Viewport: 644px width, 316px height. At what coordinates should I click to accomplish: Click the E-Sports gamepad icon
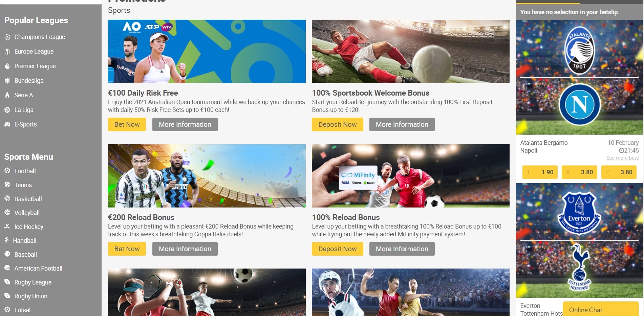point(7,124)
